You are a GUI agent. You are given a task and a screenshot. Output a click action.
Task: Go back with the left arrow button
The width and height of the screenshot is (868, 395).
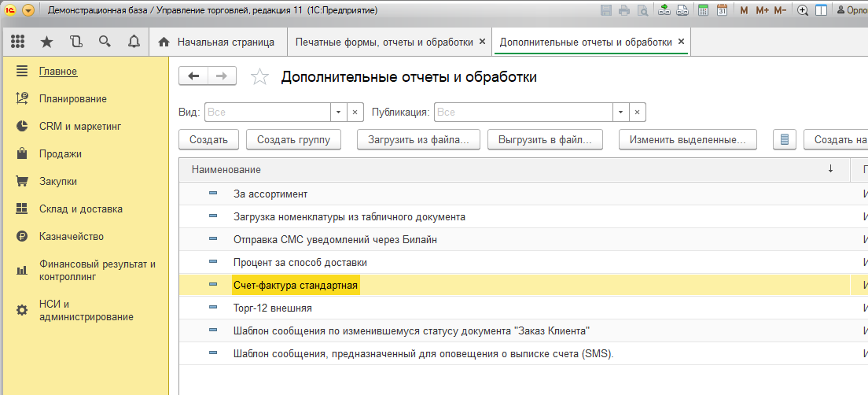pyautogui.click(x=193, y=76)
